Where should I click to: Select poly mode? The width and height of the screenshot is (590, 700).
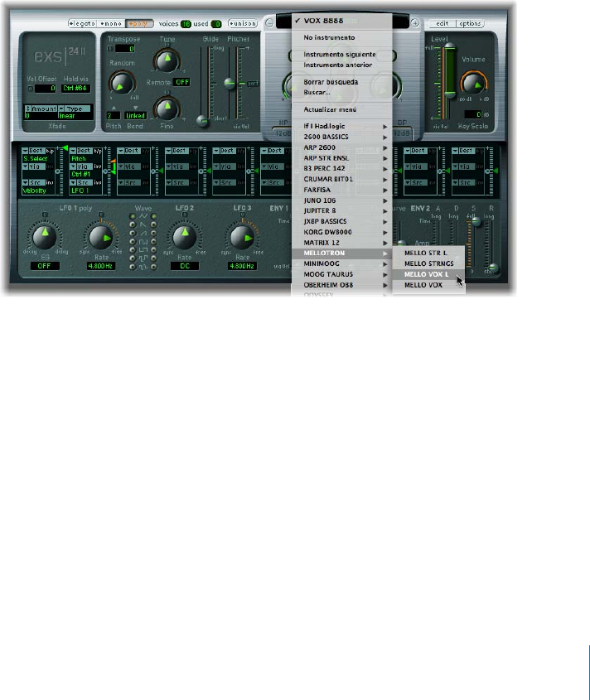139,23
